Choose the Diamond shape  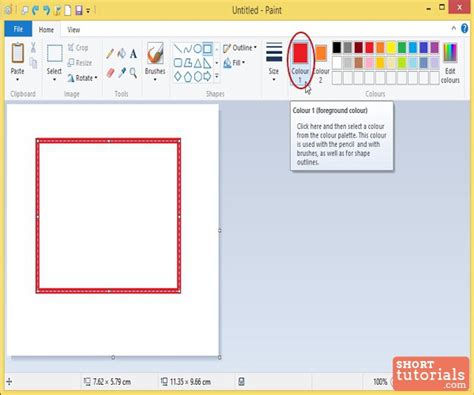click(178, 76)
